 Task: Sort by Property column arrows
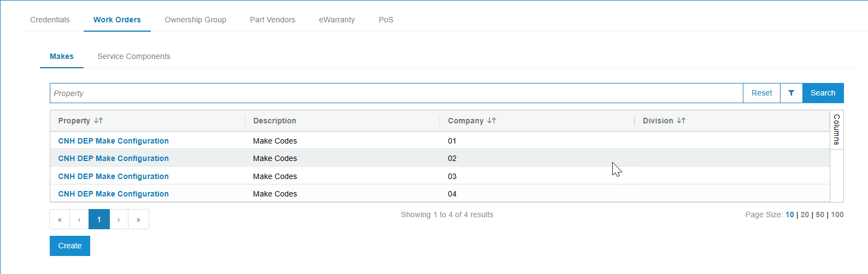point(98,121)
